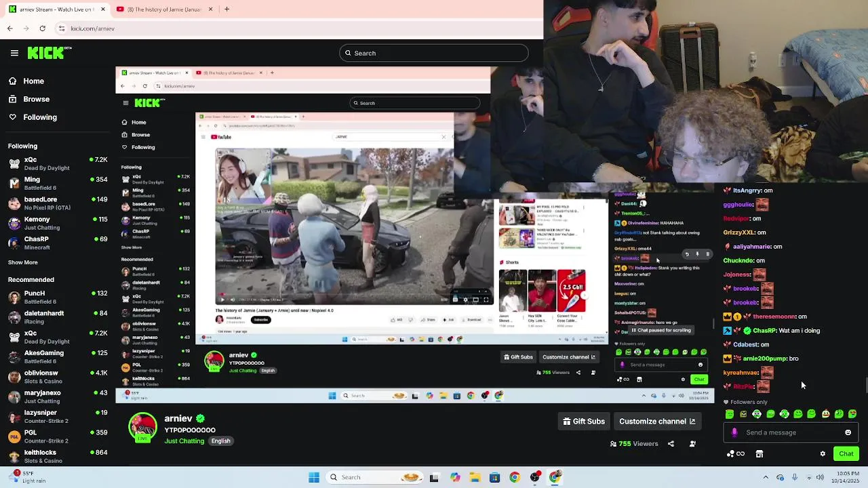
Task: View site info icon beside address
Action: point(62,28)
